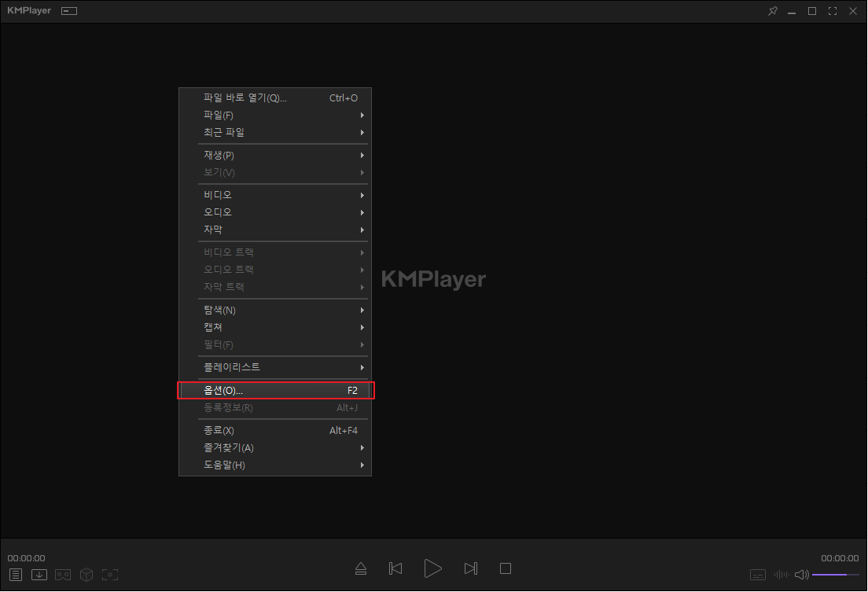The width and height of the screenshot is (868, 592).
Task: Expand the 파일(F) submenu
Action: (x=275, y=116)
